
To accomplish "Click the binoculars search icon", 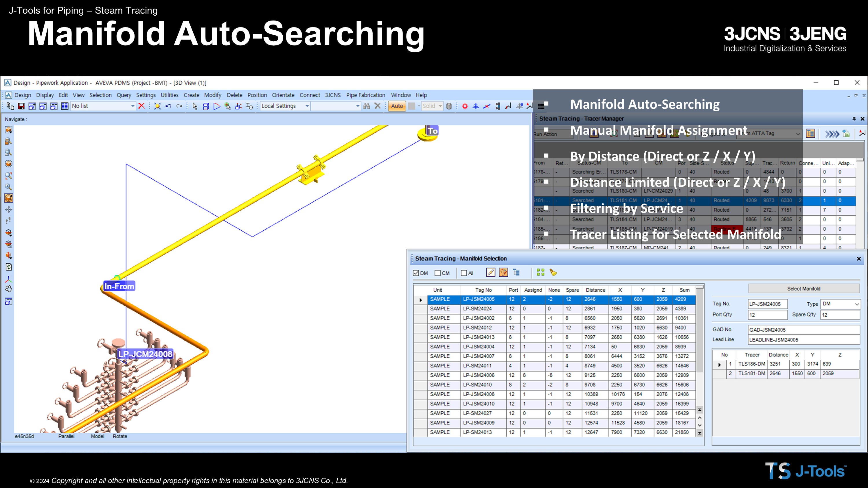I will coord(367,106).
